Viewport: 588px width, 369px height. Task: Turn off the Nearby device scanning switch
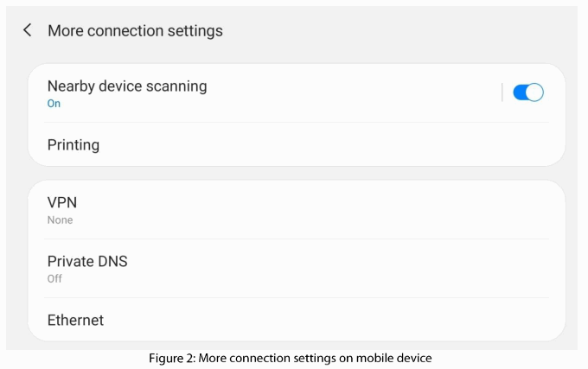(527, 92)
